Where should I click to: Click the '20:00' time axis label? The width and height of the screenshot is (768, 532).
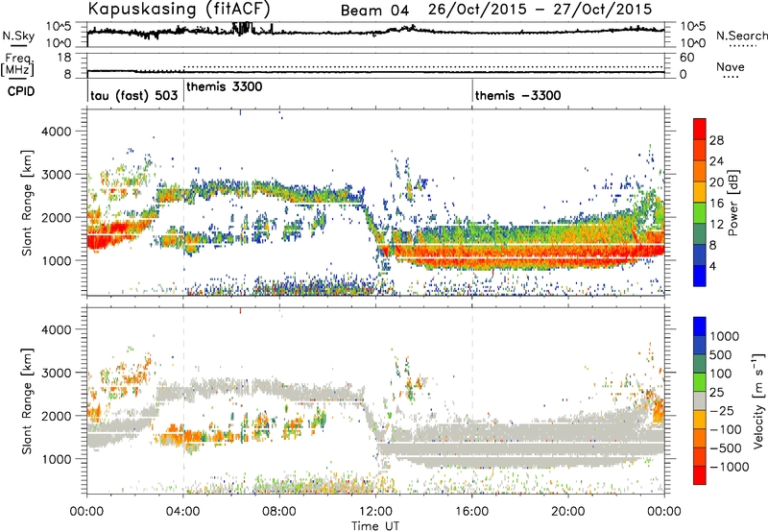click(568, 512)
